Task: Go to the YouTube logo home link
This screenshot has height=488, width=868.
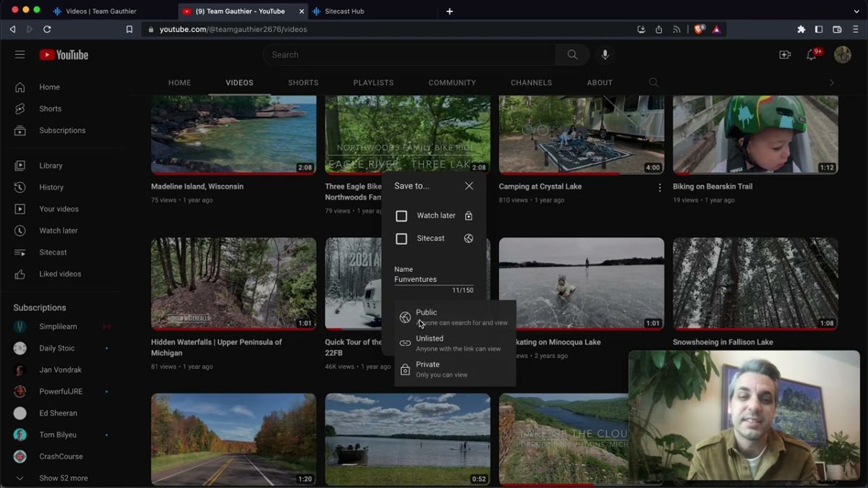Action: click(x=64, y=55)
